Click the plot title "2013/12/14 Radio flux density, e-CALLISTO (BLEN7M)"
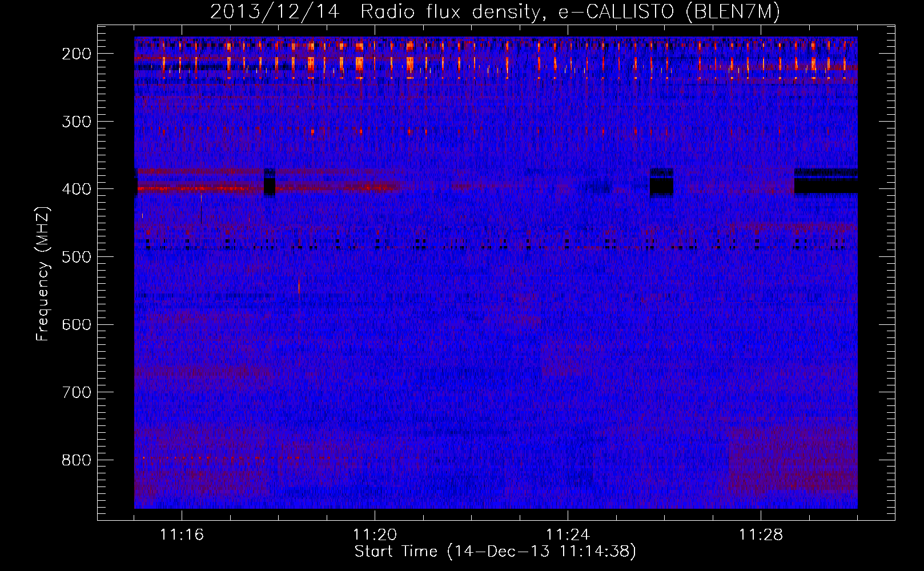 click(x=495, y=12)
